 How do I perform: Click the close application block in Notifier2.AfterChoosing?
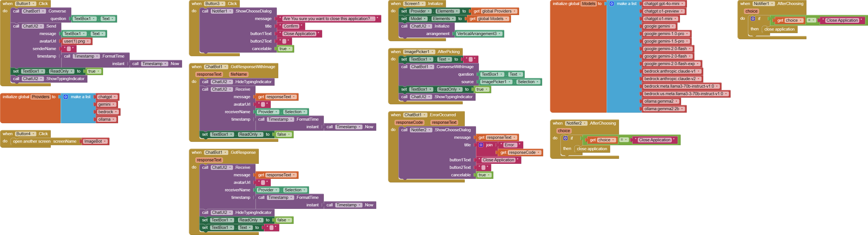coord(592,149)
